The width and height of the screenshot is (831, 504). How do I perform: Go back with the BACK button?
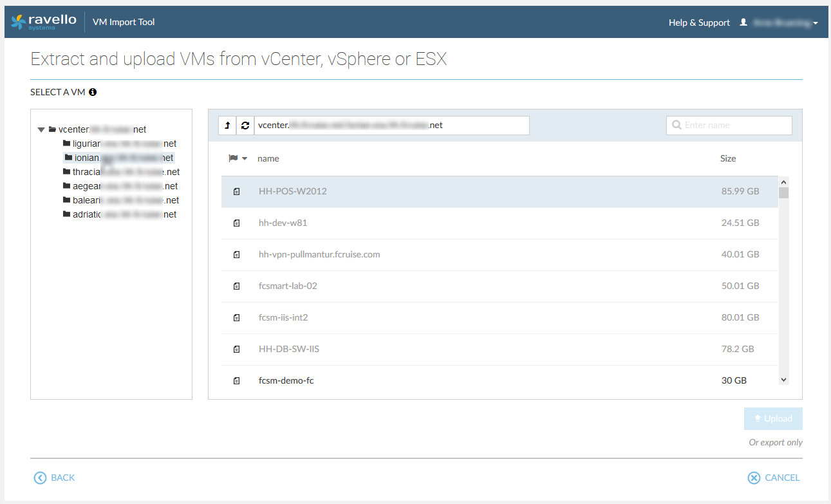tap(55, 478)
